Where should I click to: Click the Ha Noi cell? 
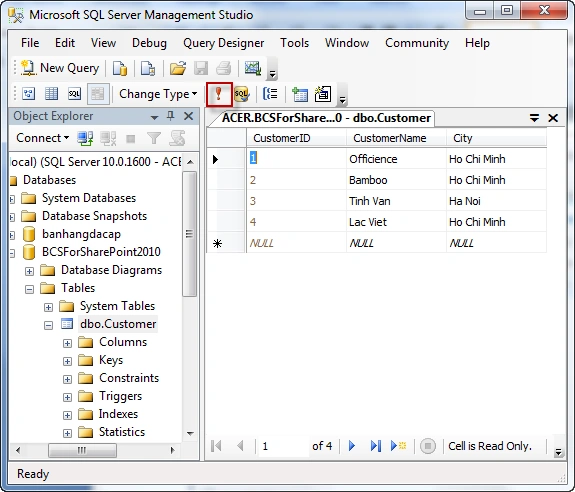(x=496, y=201)
